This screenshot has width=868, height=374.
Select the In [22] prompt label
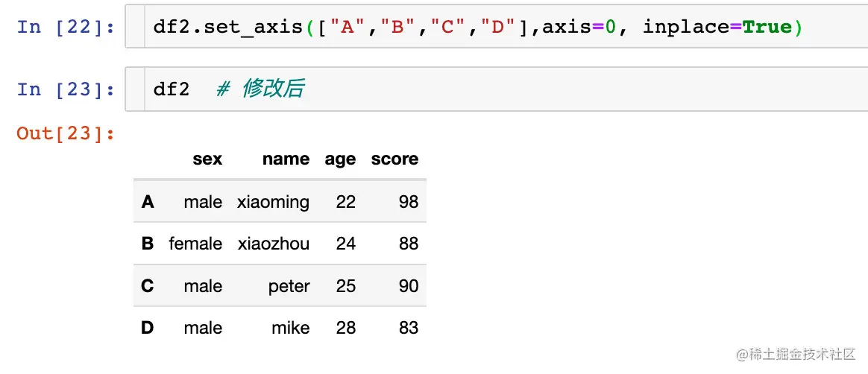click(x=66, y=26)
